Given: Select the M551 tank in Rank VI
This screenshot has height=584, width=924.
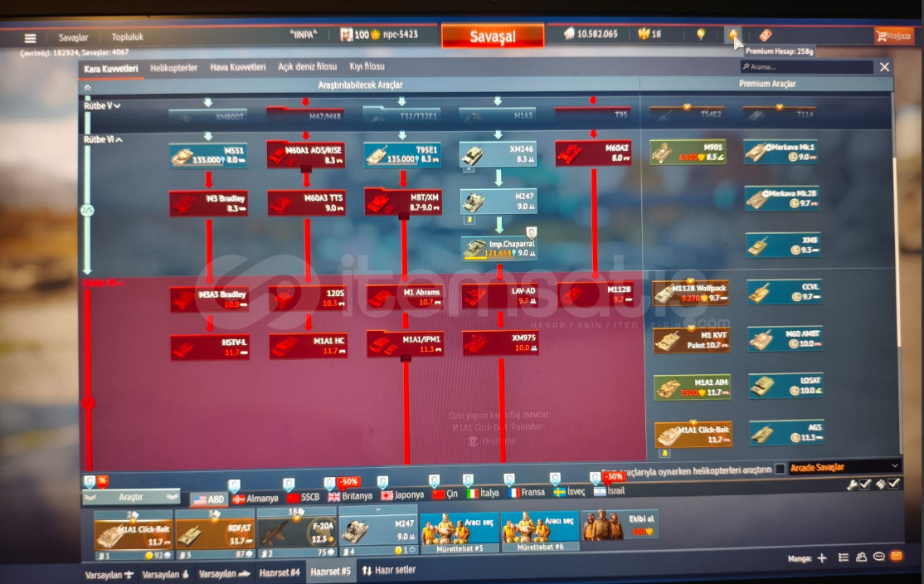Looking at the screenshot, I should click(208, 156).
